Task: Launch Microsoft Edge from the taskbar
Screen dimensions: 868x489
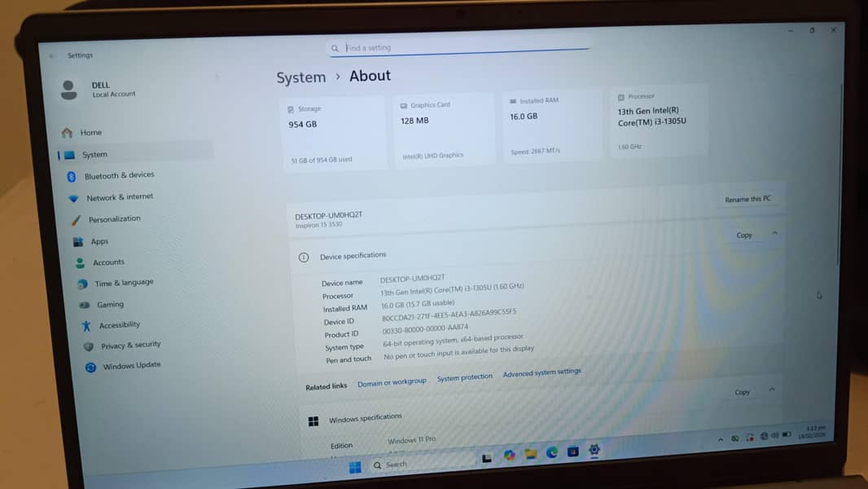Action: point(552,452)
